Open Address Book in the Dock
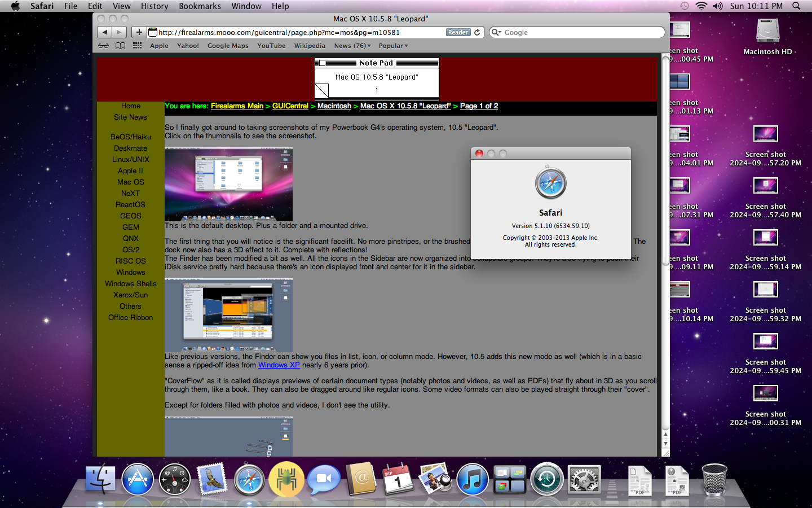The width and height of the screenshot is (812, 508). [x=361, y=479]
